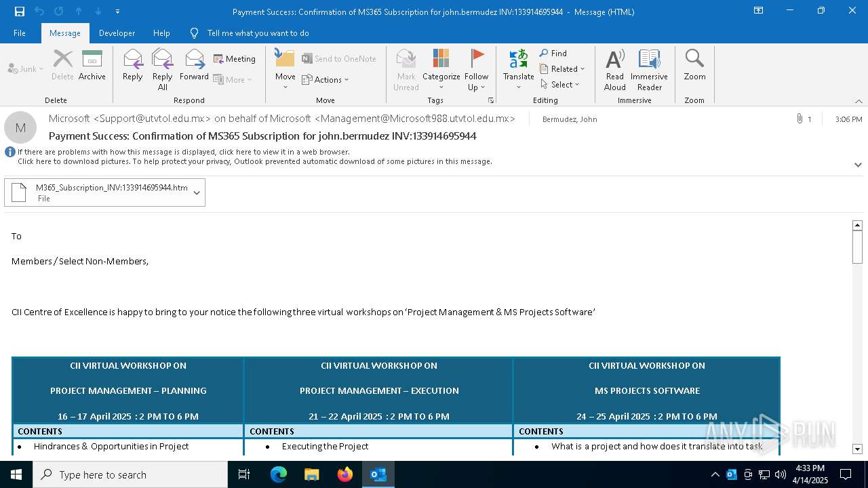Open the Categorize color menu
The image size is (868, 488).
[441, 70]
